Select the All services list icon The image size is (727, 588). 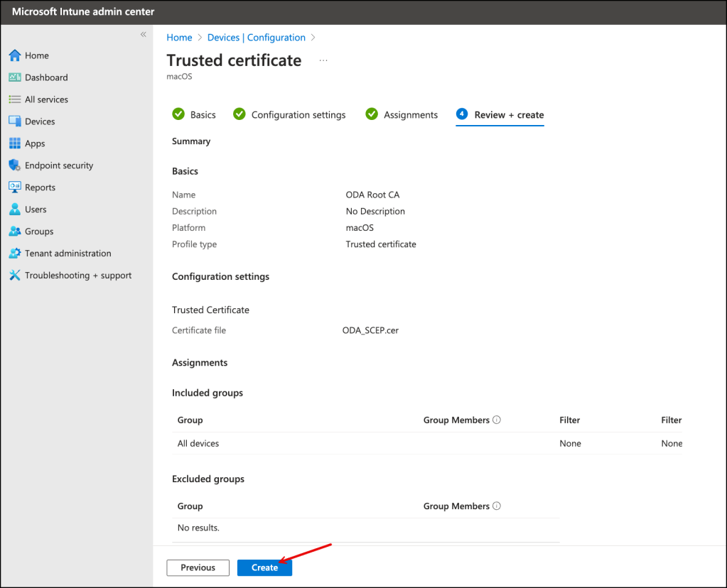point(15,99)
